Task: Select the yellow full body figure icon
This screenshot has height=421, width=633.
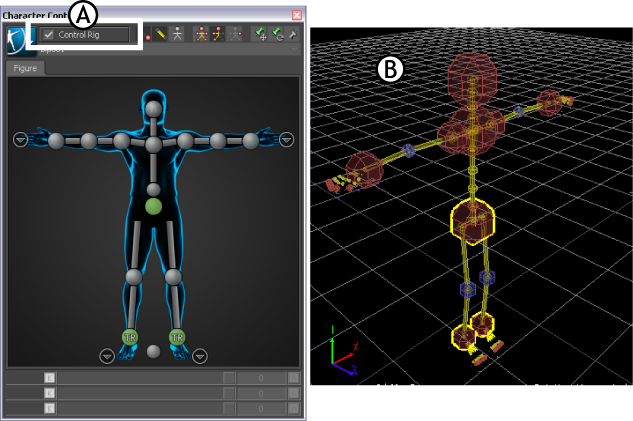Action: pyautogui.click(x=199, y=34)
